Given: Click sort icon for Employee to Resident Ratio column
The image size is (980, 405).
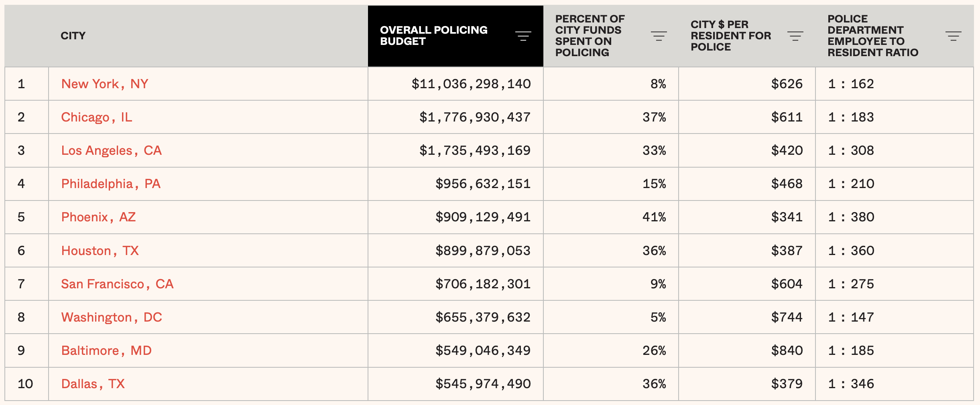Looking at the screenshot, I should pyautogui.click(x=953, y=36).
